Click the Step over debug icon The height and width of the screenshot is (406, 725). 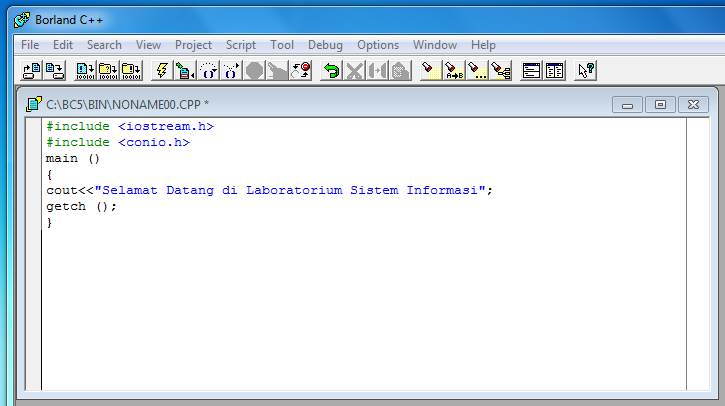208,71
